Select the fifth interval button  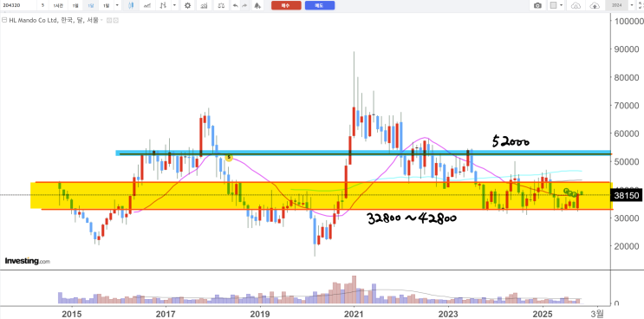pos(107,5)
